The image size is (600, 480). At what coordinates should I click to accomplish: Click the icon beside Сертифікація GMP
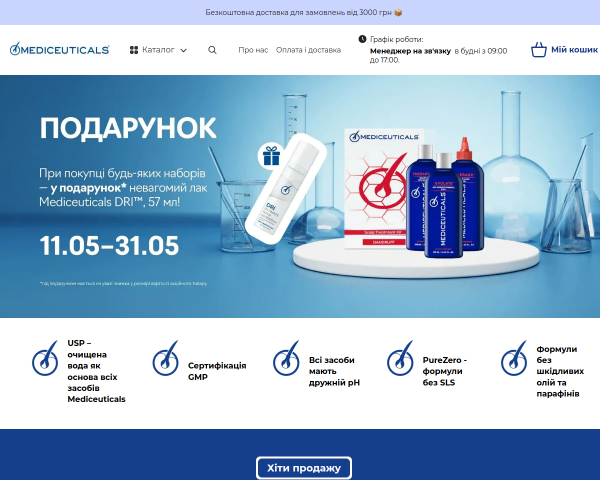(166, 358)
